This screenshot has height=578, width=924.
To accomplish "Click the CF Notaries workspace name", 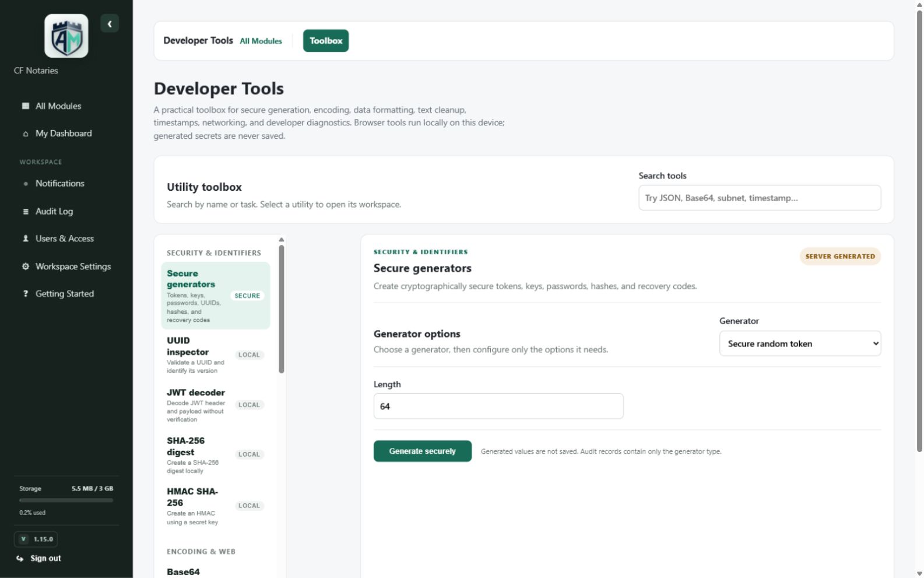I will pos(36,71).
